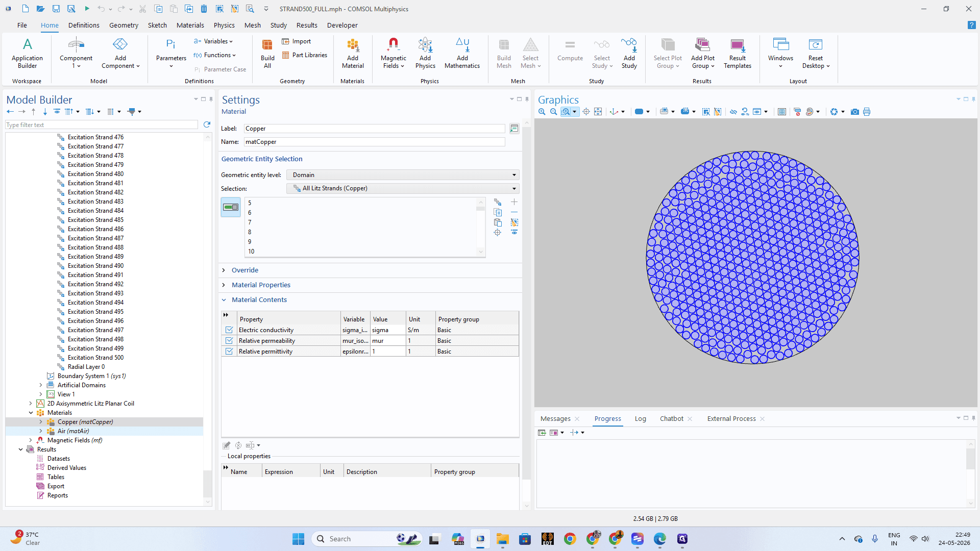The height and width of the screenshot is (551, 980).
Task: Toggle Activate Selection switch
Action: pos(231,207)
